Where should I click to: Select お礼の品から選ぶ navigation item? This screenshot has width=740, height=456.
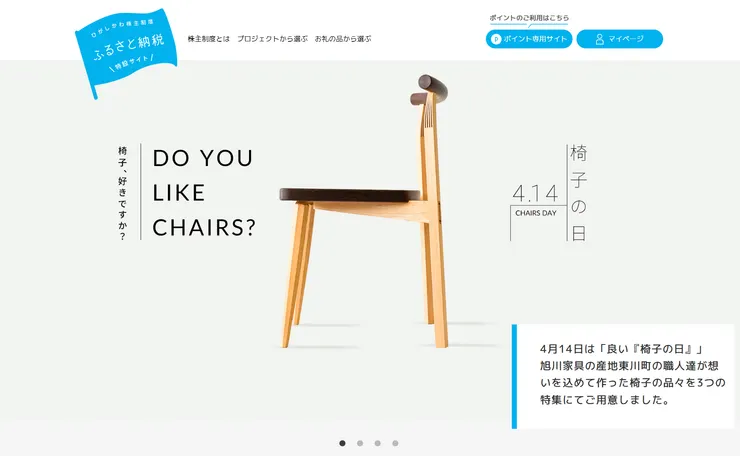coord(343,39)
